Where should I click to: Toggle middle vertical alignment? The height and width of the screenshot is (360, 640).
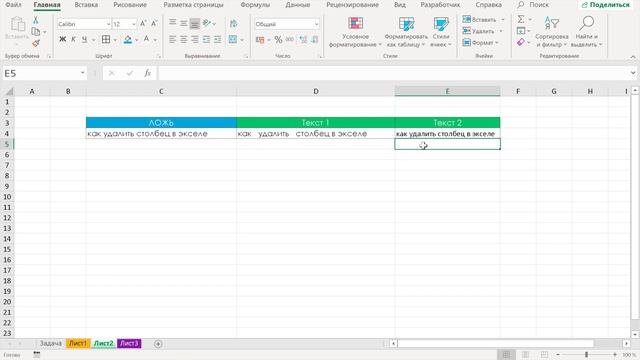(184, 23)
